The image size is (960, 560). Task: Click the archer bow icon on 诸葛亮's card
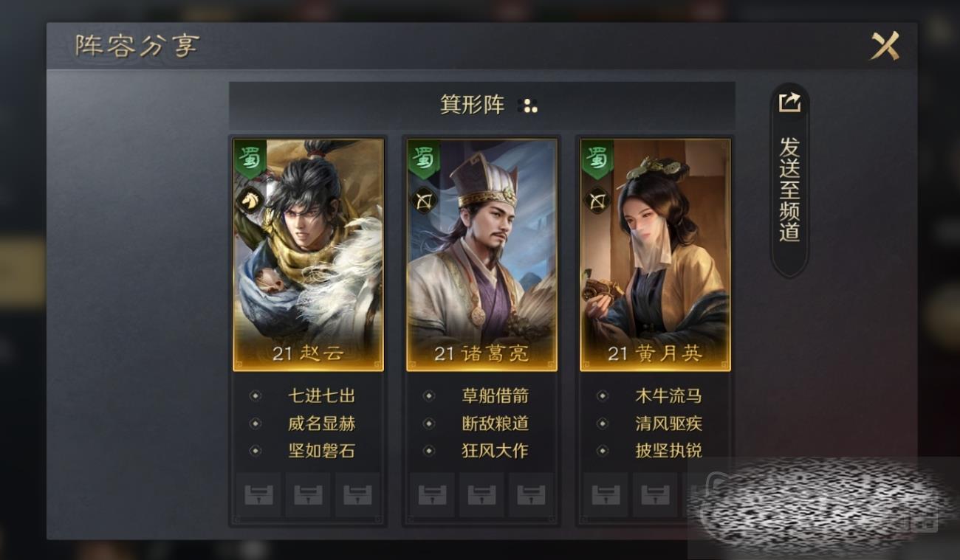(x=422, y=200)
